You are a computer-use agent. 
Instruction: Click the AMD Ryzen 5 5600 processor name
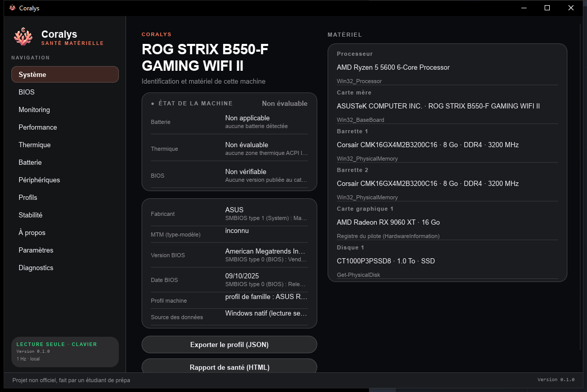coord(393,67)
